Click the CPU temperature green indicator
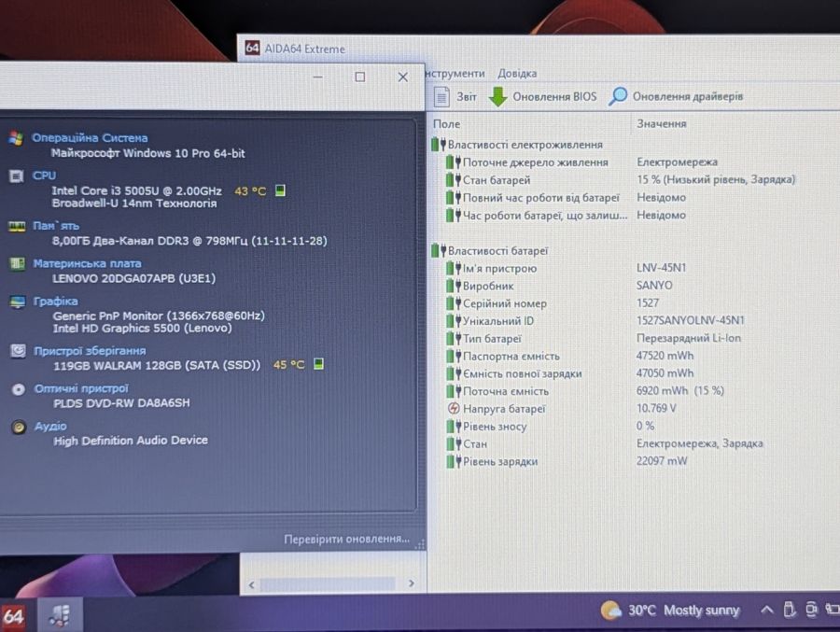 tap(280, 190)
